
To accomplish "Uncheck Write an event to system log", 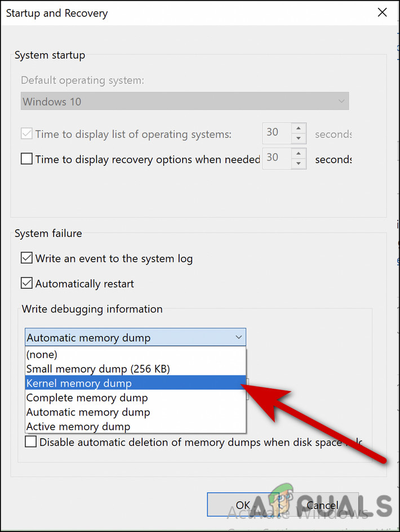I will point(26,258).
